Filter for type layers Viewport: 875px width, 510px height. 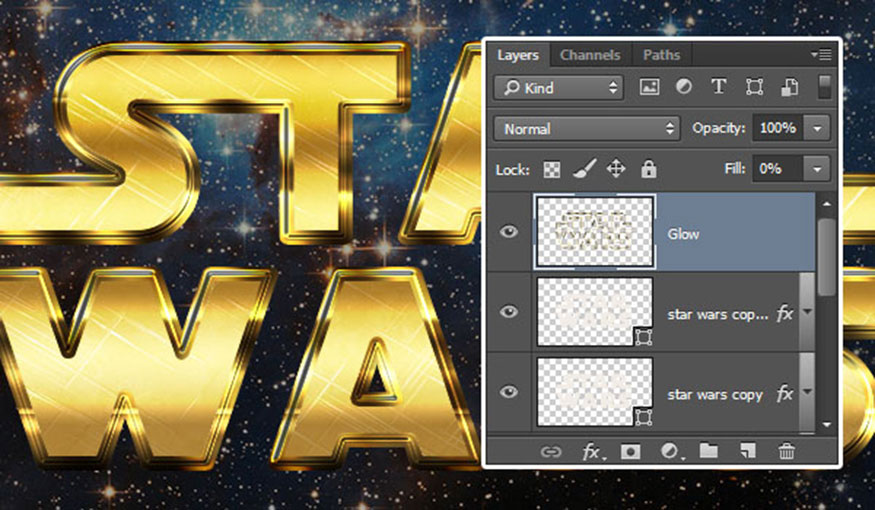719,87
